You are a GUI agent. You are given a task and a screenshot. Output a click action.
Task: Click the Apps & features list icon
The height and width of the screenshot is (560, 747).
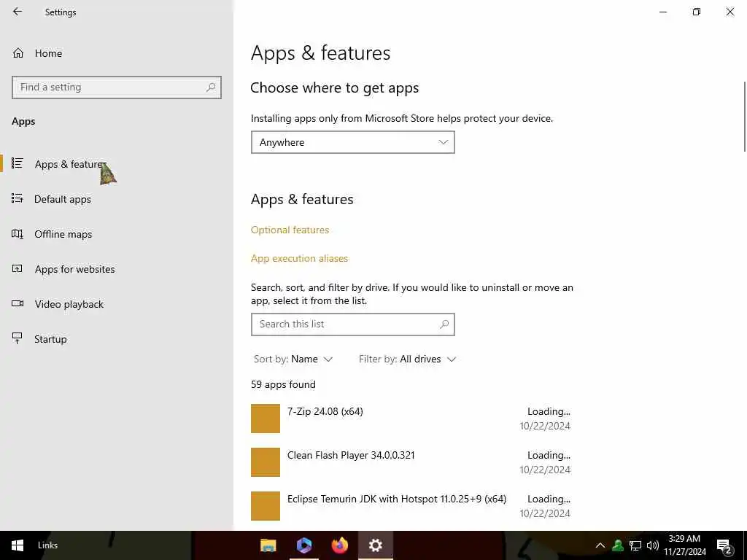pos(18,163)
